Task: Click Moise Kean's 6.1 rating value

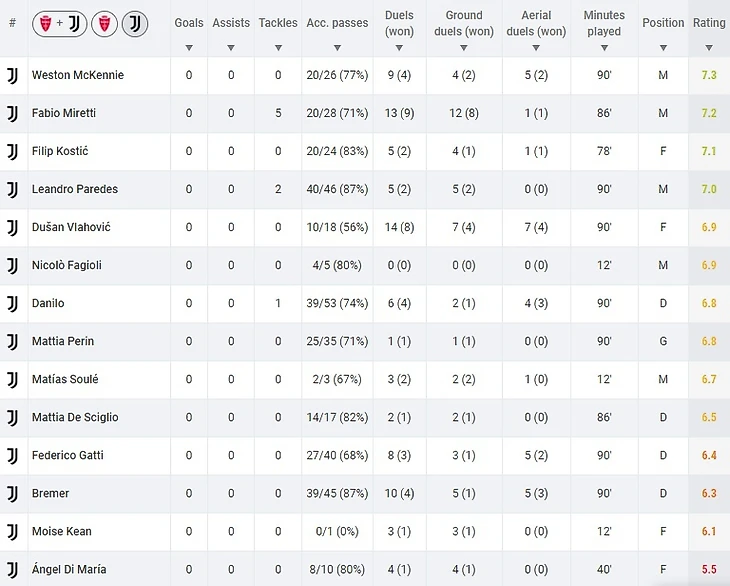Action: click(709, 531)
